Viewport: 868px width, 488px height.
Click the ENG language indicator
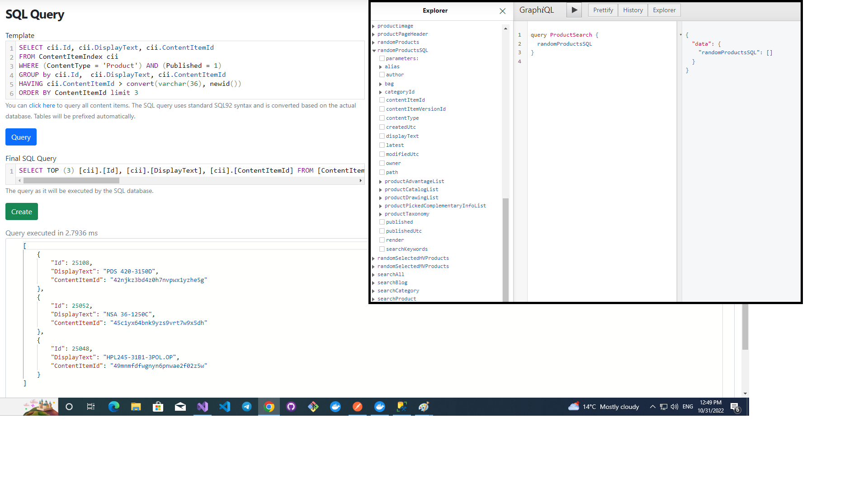(688, 407)
